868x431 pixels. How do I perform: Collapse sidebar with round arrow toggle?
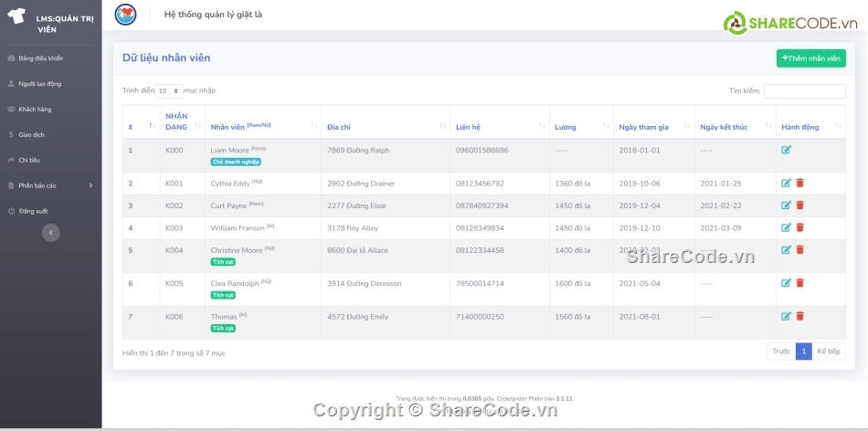[51, 233]
